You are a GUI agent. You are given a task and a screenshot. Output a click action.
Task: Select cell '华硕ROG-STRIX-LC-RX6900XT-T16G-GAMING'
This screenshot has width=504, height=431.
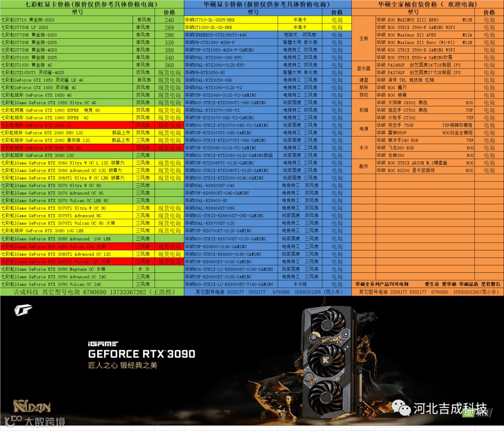(x=231, y=284)
